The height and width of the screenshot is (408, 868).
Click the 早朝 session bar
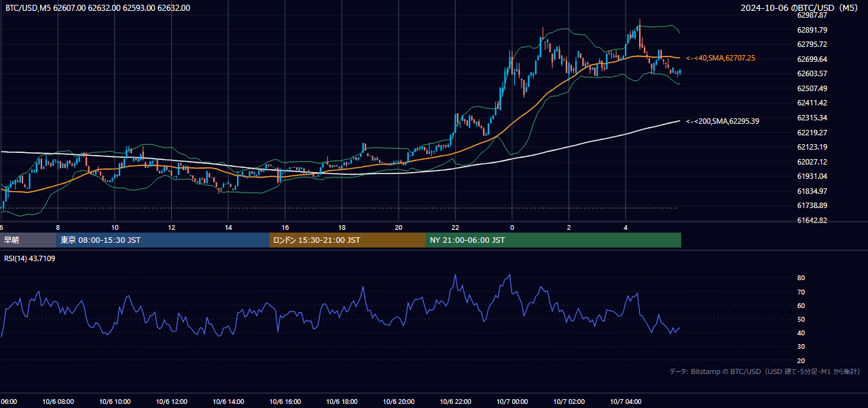[x=28, y=240]
